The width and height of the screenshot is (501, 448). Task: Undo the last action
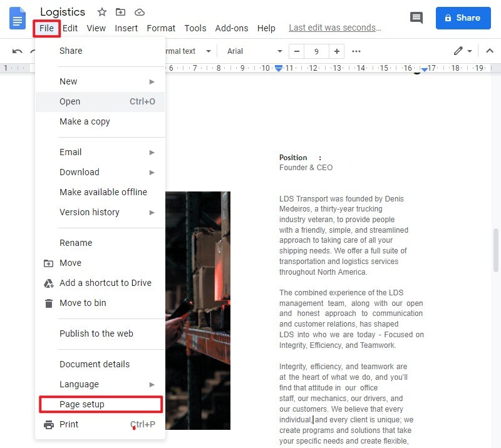click(17, 51)
